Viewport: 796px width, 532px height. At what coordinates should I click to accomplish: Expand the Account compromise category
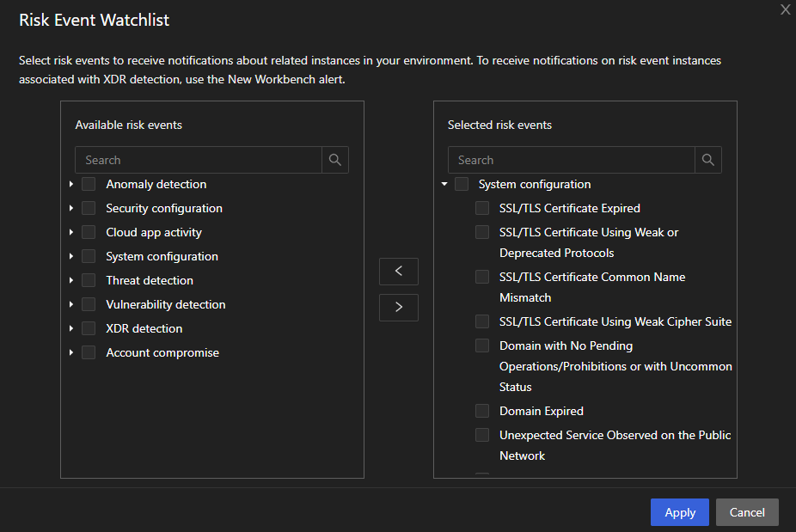[x=71, y=352]
